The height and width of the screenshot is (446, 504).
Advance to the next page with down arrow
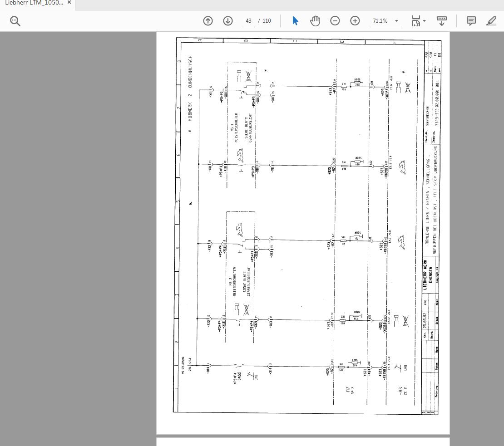[x=228, y=21]
